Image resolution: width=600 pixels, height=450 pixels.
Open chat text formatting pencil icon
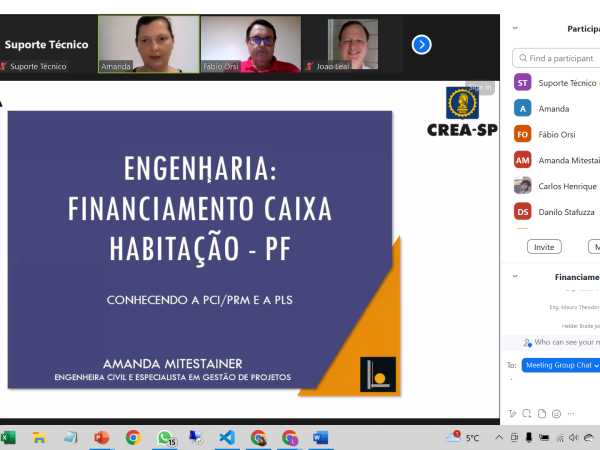512,414
